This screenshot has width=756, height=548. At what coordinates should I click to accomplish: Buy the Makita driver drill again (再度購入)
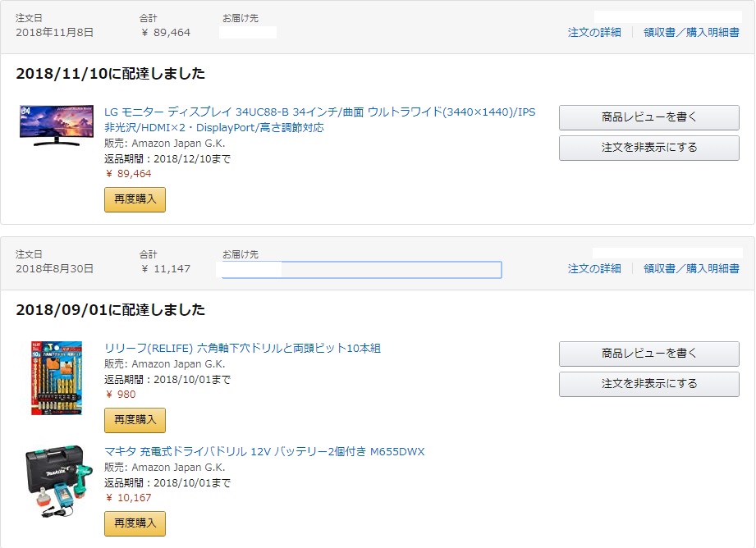(x=135, y=524)
